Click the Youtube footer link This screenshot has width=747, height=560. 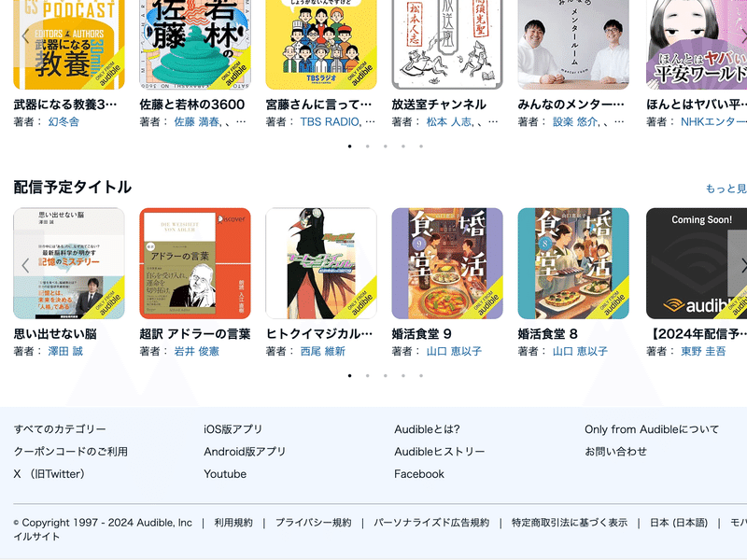click(225, 474)
